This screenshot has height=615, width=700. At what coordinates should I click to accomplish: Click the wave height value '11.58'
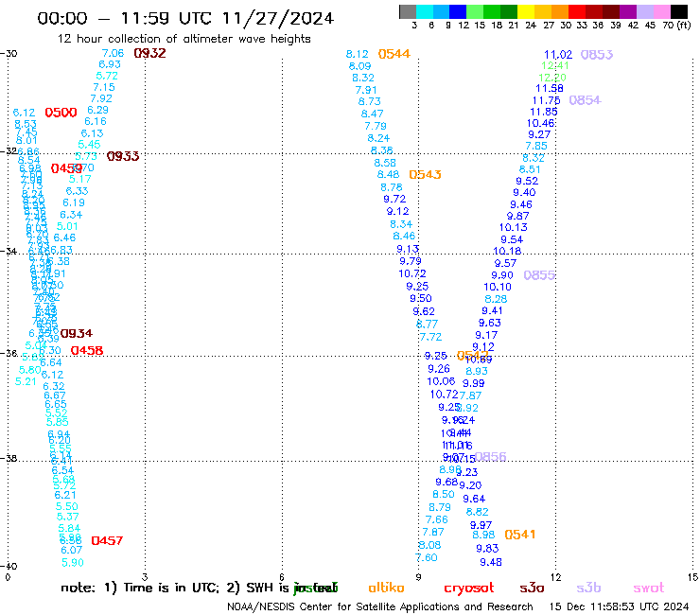pos(549,88)
